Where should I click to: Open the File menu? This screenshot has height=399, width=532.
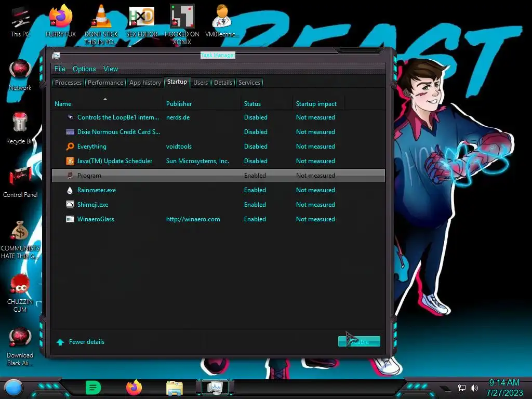coord(60,69)
